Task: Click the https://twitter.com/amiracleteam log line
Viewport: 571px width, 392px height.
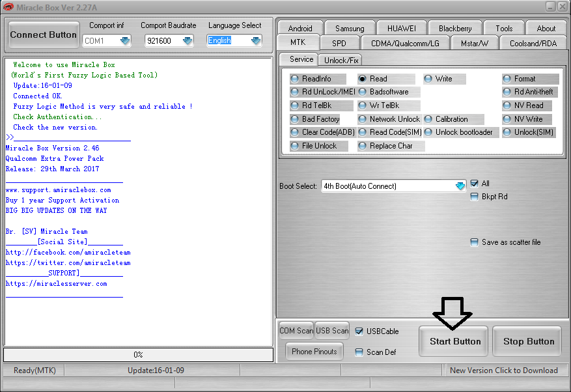Action: tap(68, 262)
